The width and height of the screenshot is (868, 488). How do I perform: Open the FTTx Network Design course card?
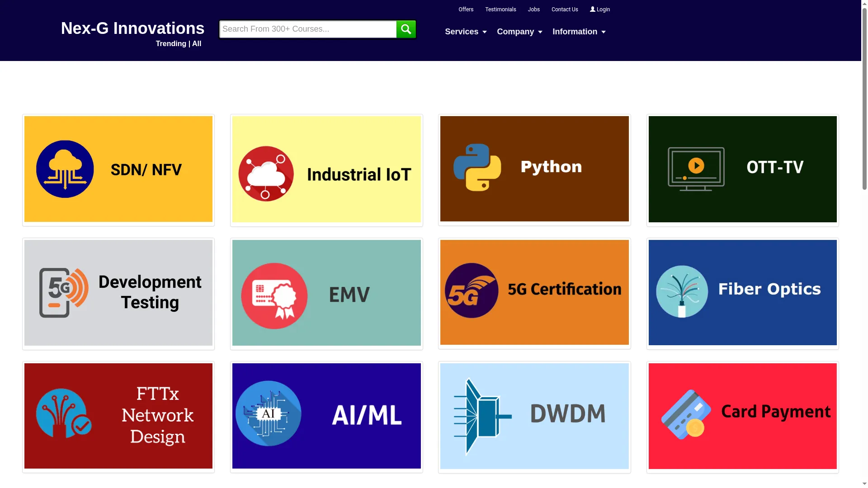coord(118,416)
